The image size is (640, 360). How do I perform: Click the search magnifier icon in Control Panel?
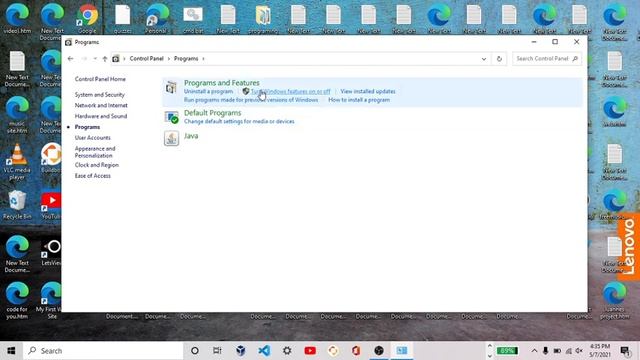575,59
